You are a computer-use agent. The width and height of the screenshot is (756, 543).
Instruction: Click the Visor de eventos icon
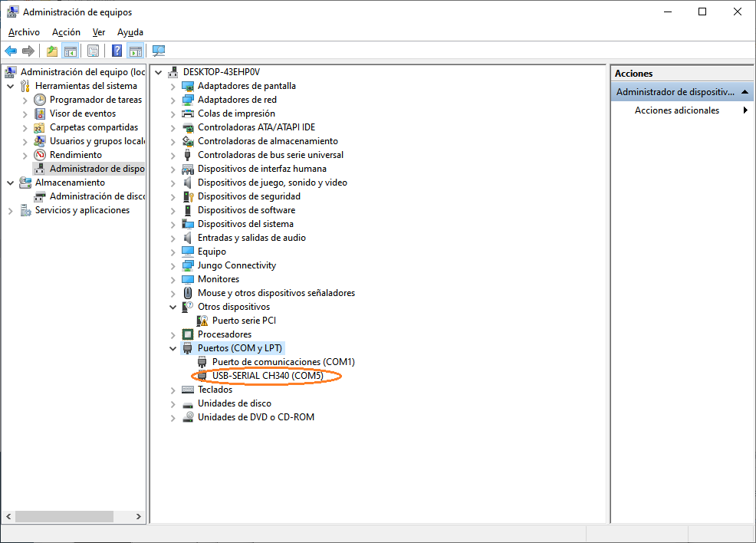40,114
